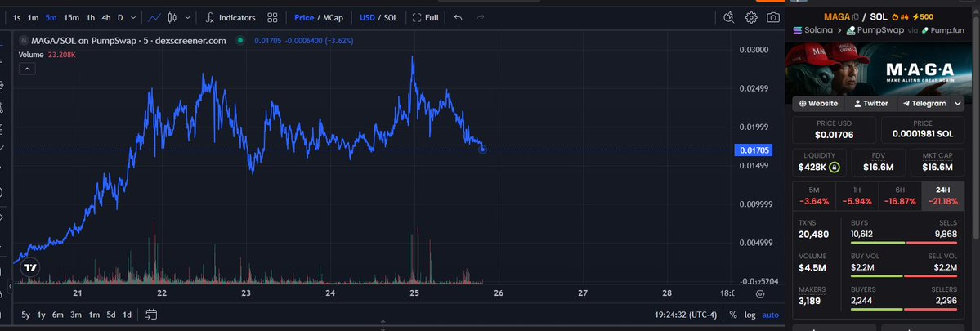Click the green market status dot
Image resolution: width=980 pixels, height=331 pixels.
240,41
